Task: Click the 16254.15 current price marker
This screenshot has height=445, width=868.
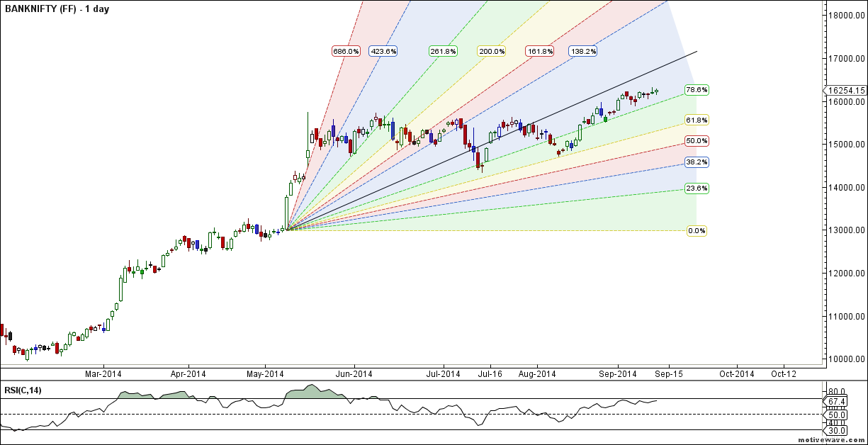Action: (x=845, y=90)
